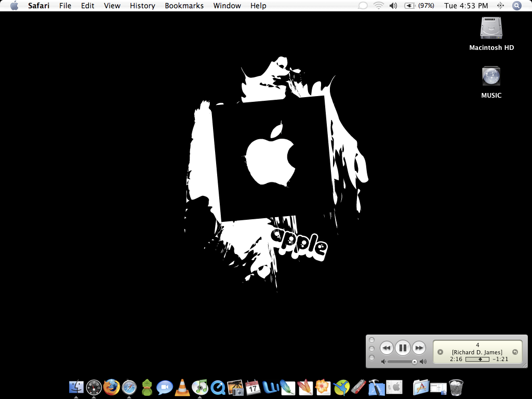Screen dimensions: 532x399
Task: Skip to next track in iTunes
Action: tap(419, 348)
